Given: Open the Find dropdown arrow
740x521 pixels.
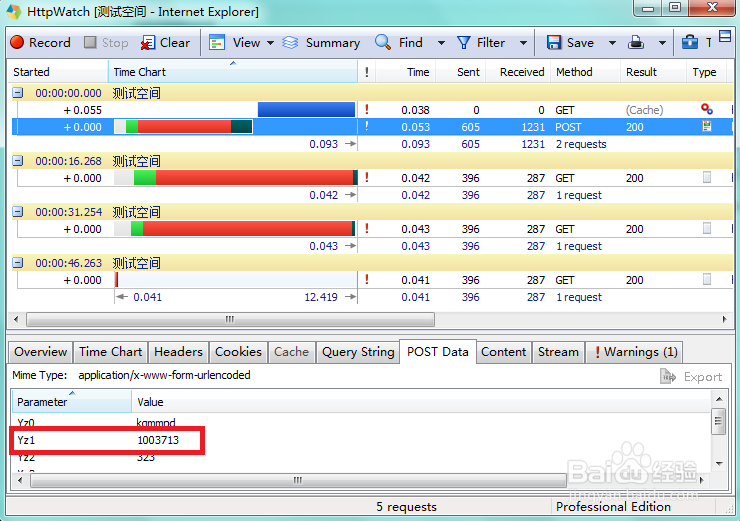Looking at the screenshot, I should click(441, 43).
